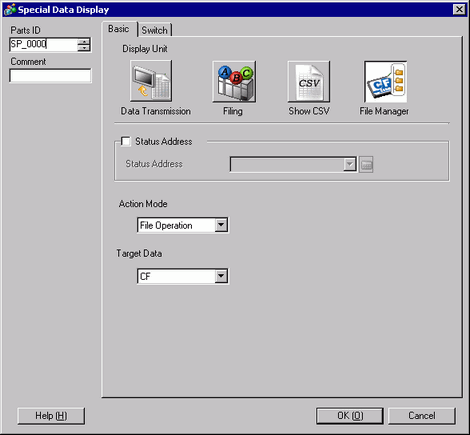This screenshot has width=470, height=435.
Task: Click inside the Comment text field
Action: point(50,76)
